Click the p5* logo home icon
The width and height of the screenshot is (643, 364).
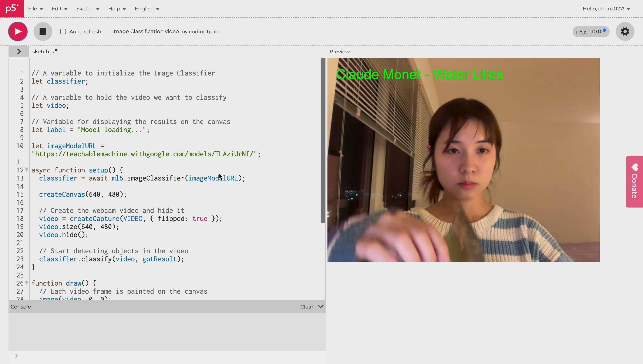click(12, 9)
